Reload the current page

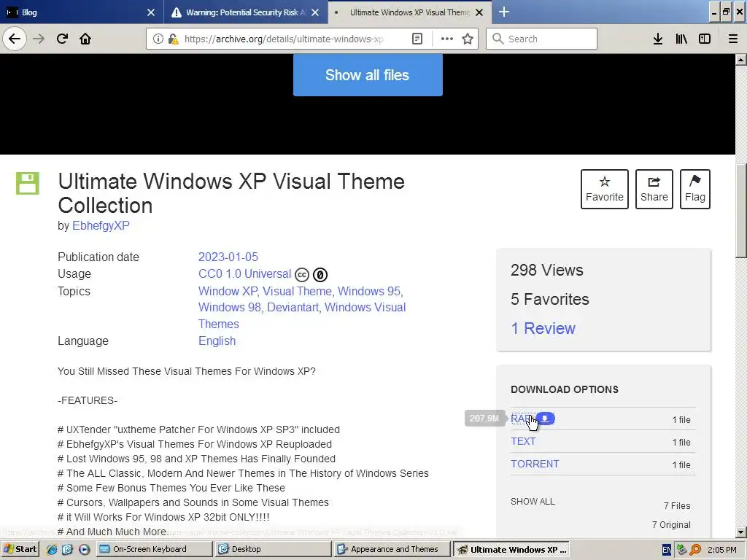pos(62,39)
